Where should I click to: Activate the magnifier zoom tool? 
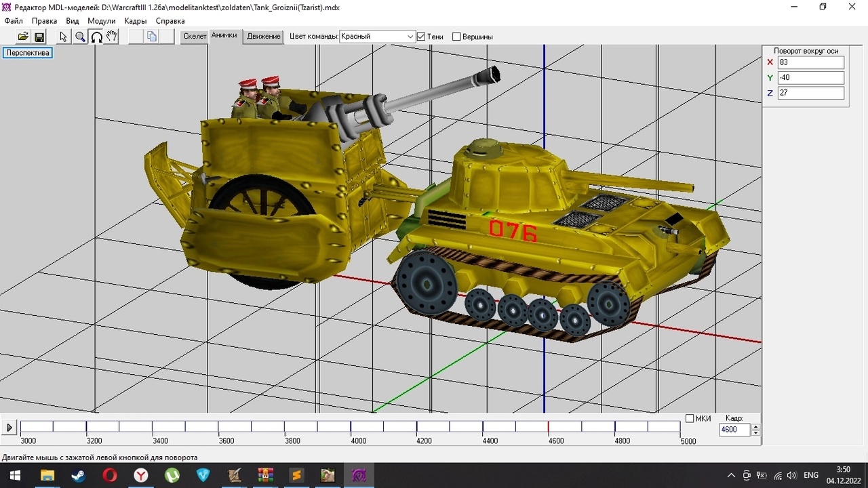[x=80, y=37]
